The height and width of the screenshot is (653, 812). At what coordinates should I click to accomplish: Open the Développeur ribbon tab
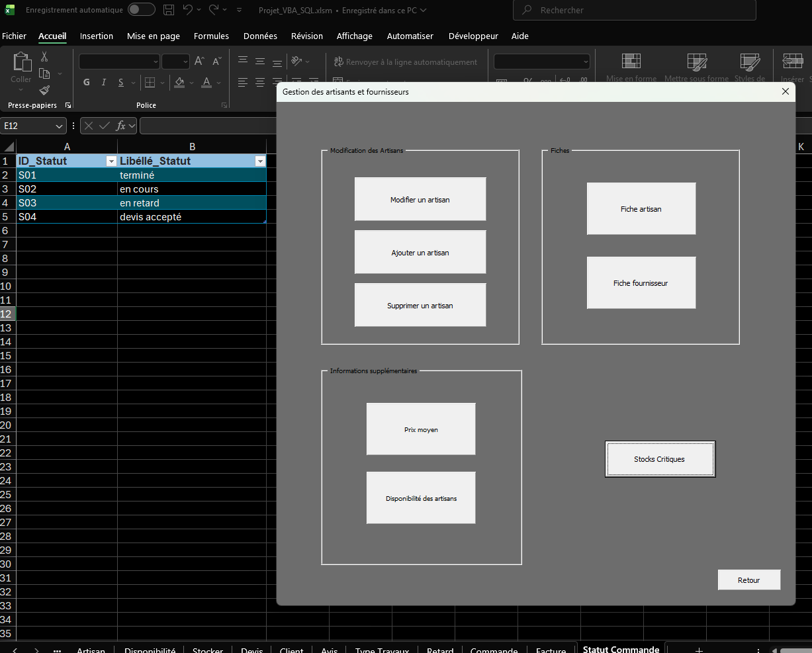(473, 36)
